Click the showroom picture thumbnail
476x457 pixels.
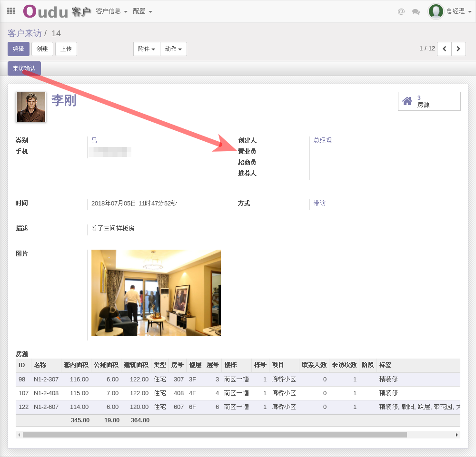tap(156, 292)
